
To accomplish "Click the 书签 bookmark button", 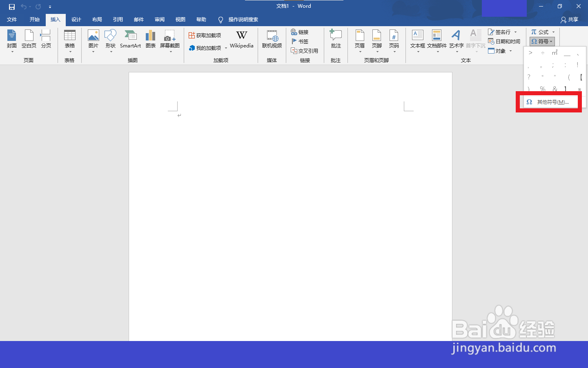I will tap(300, 41).
